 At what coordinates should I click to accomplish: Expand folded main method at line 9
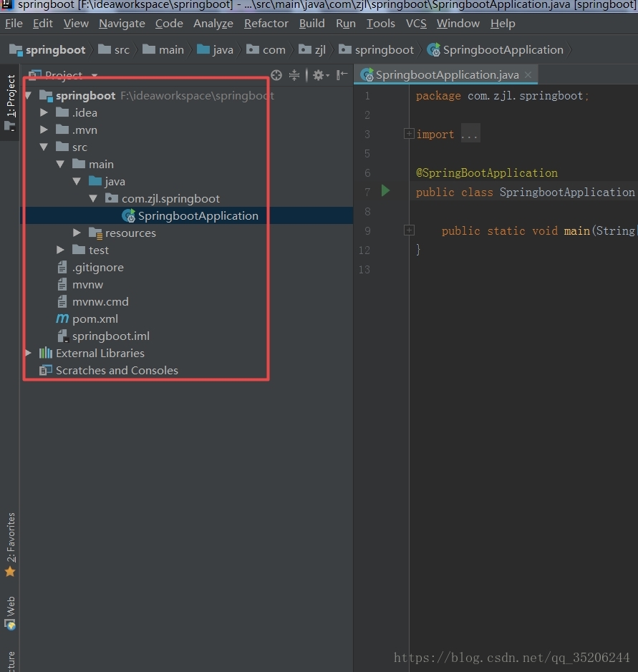click(x=409, y=230)
